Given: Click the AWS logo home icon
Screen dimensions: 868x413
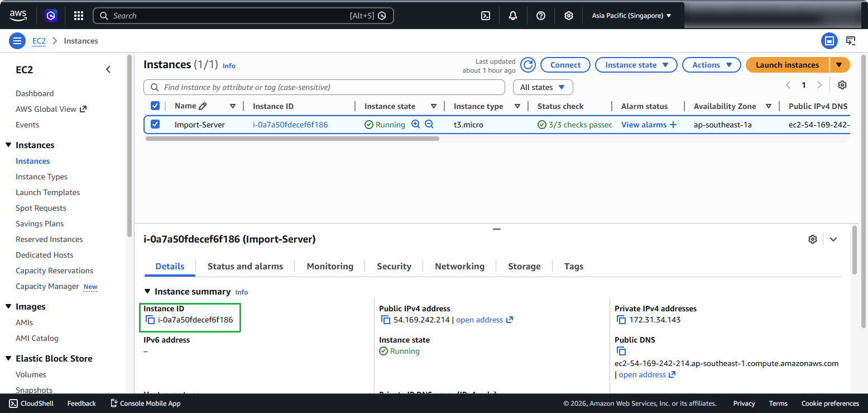Looking at the screenshot, I should coord(18,16).
